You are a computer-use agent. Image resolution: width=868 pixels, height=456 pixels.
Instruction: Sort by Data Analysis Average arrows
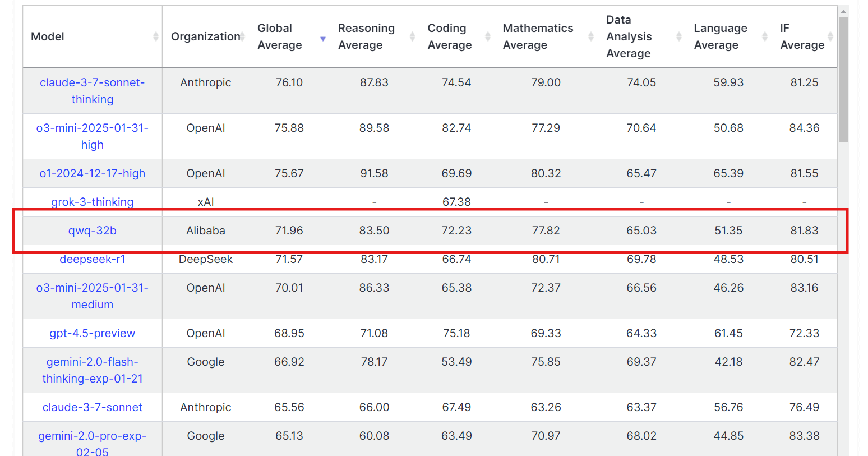tap(679, 36)
